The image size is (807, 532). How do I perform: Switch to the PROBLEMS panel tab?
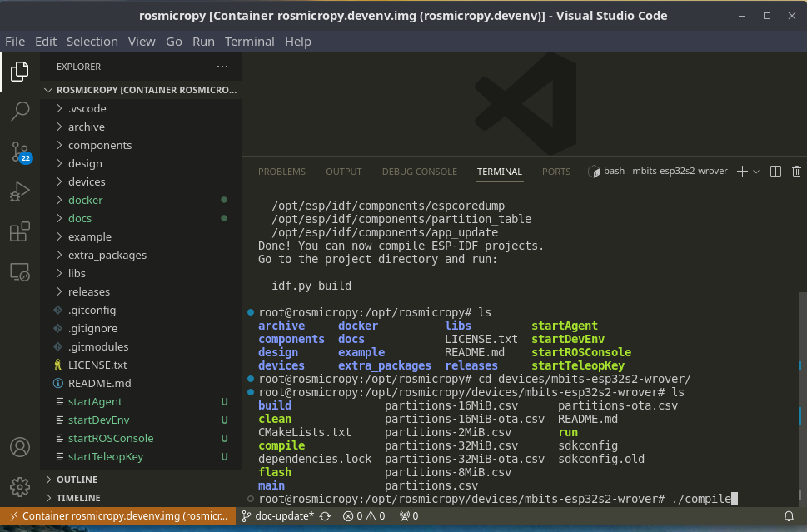[281, 172]
